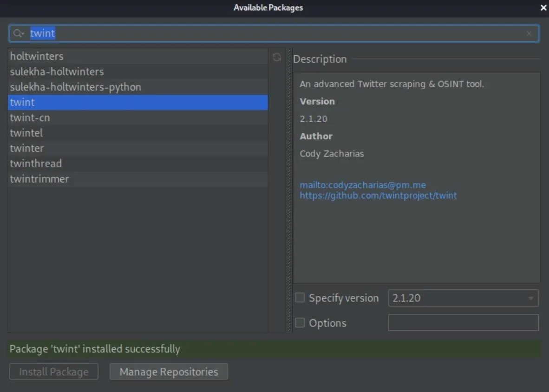Focus the package search field containing twint
549x392 pixels.
274,33
